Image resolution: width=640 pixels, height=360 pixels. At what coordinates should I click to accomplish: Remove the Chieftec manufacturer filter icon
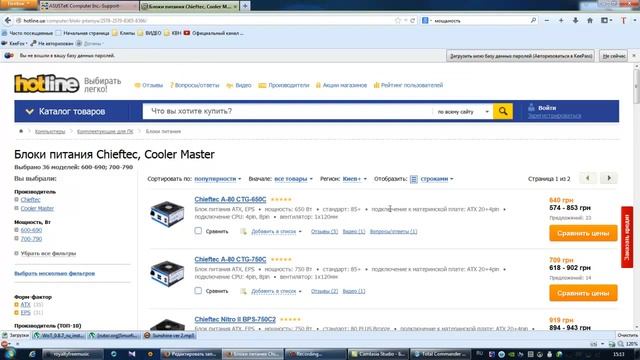click(16, 200)
